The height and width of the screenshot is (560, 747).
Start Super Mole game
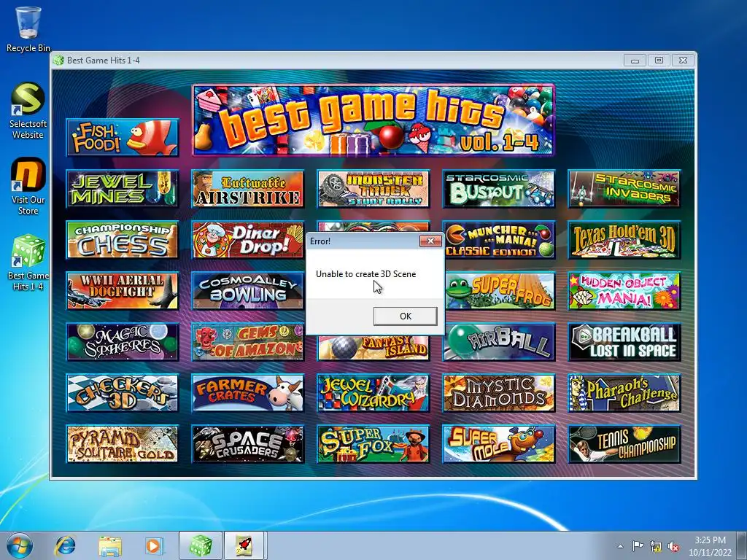coord(499,444)
